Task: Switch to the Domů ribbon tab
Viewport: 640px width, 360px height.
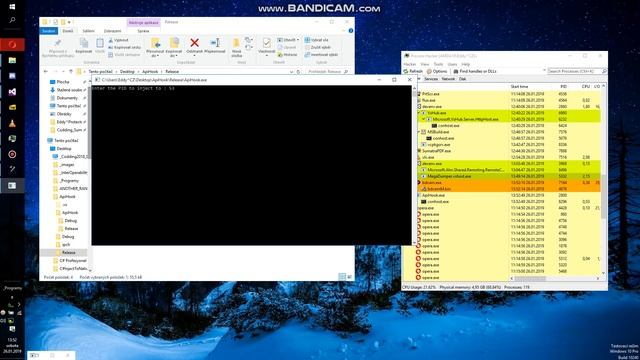Action: (x=68, y=31)
